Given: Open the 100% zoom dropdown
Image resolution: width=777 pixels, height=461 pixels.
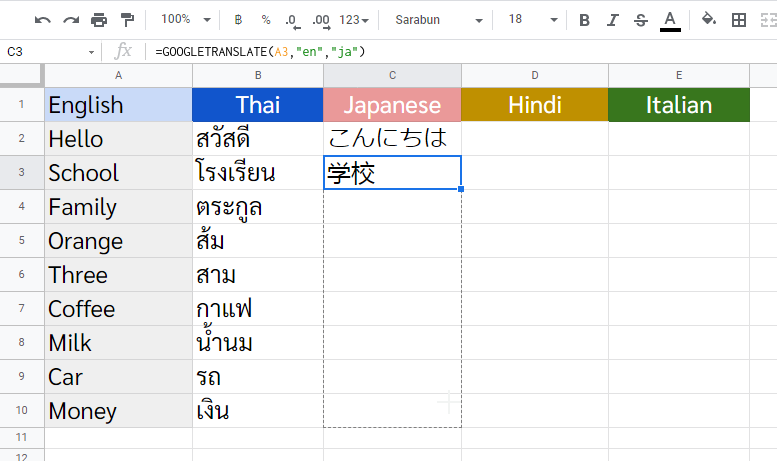Looking at the screenshot, I should pyautogui.click(x=186, y=20).
